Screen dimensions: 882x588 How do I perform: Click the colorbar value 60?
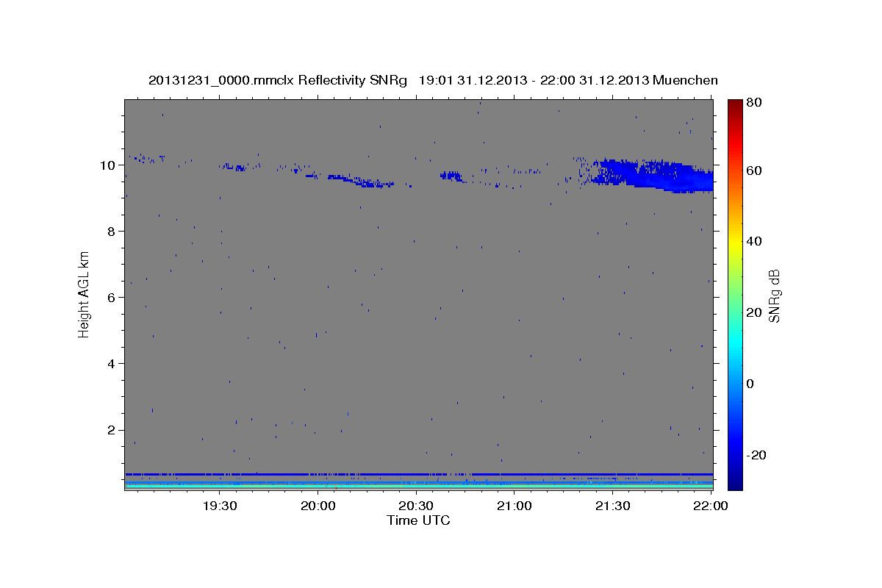(x=755, y=171)
